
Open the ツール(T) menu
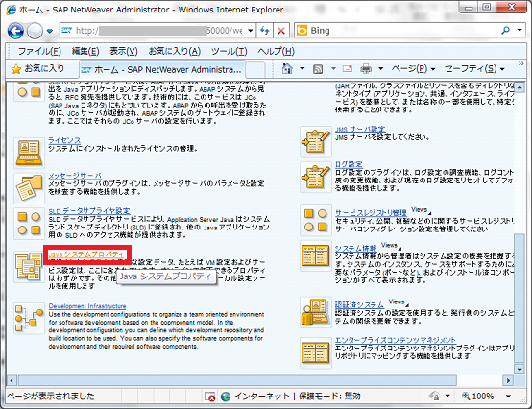229,51
